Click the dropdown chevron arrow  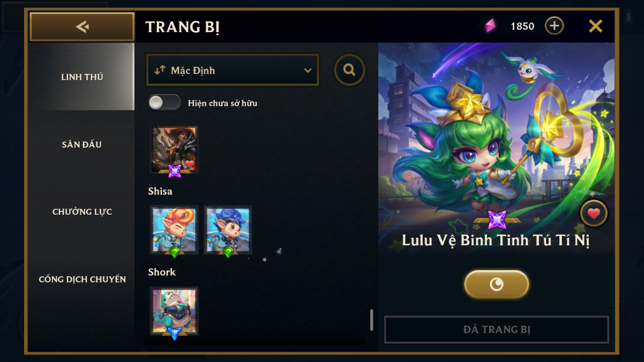[308, 70]
